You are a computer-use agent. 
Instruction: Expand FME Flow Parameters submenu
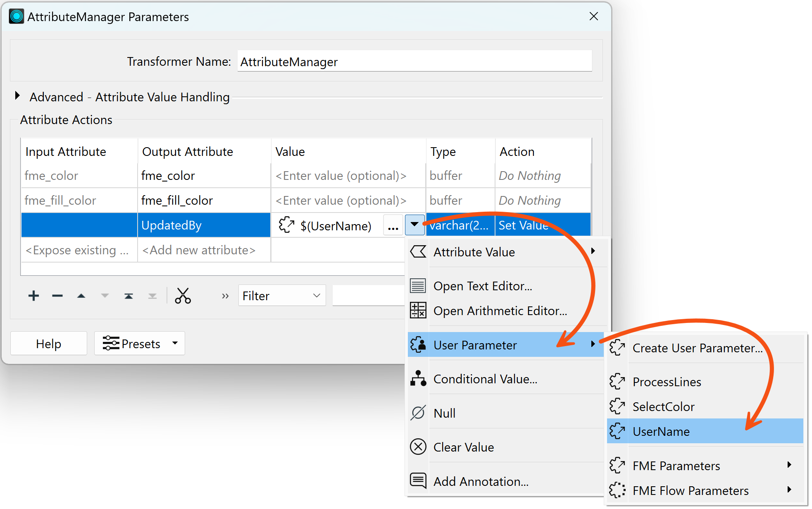pos(691,491)
